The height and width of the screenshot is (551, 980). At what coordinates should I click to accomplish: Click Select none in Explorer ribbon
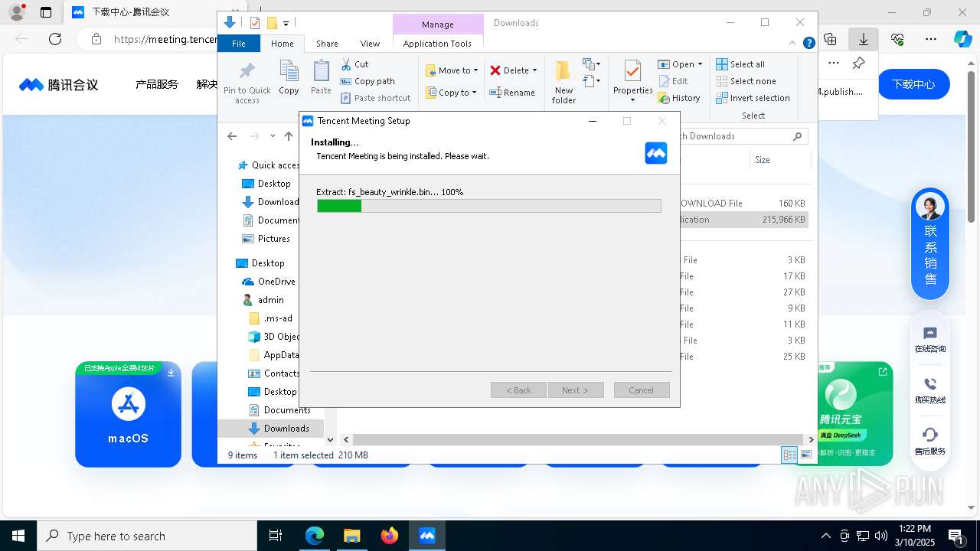pos(746,81)
